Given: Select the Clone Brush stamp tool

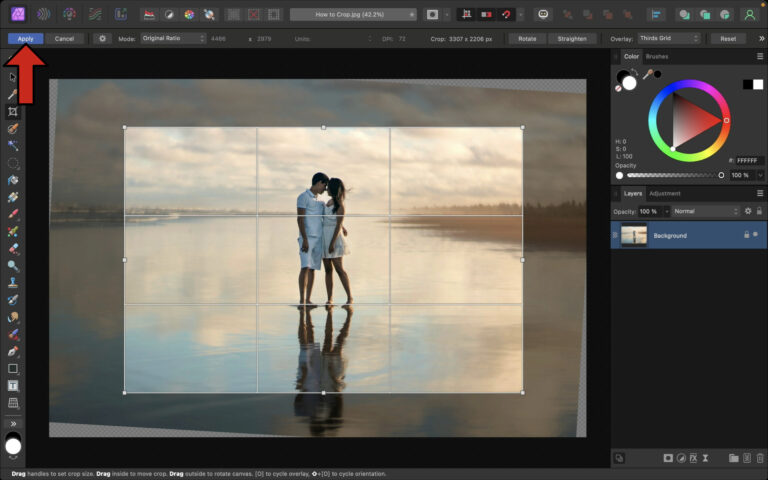Looking at the screenshot, I should (13, 283).
